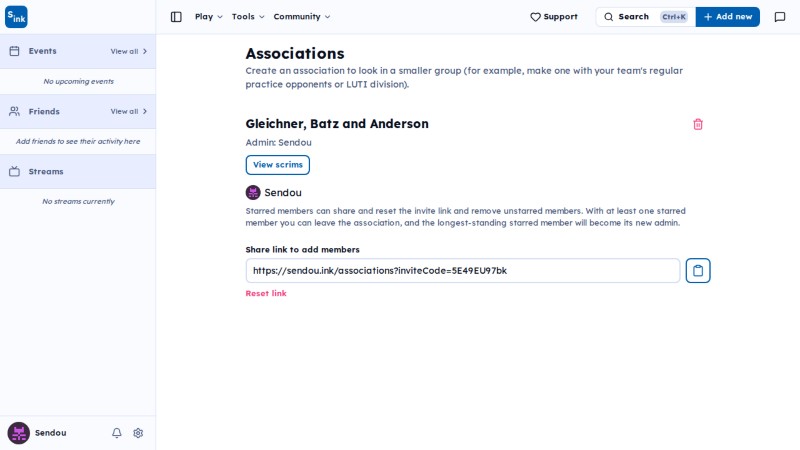View all friends
Screen dimensions: 800x450
[x=129, y=111]
